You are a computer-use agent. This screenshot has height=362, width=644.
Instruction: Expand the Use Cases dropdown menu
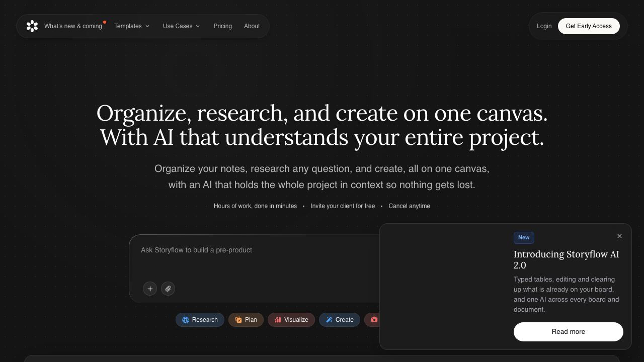pos(182,26)
